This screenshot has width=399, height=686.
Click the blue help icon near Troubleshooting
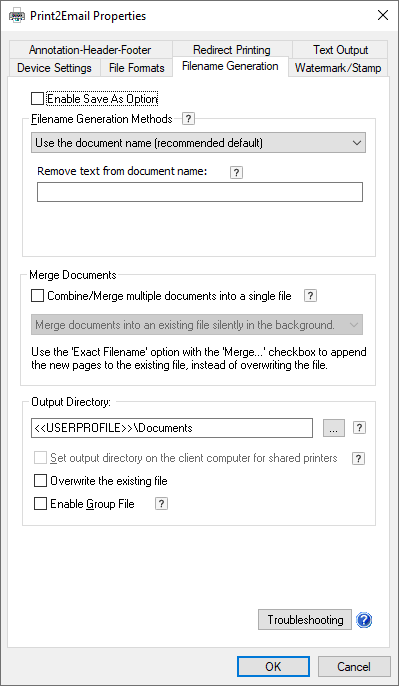[364, 620]
